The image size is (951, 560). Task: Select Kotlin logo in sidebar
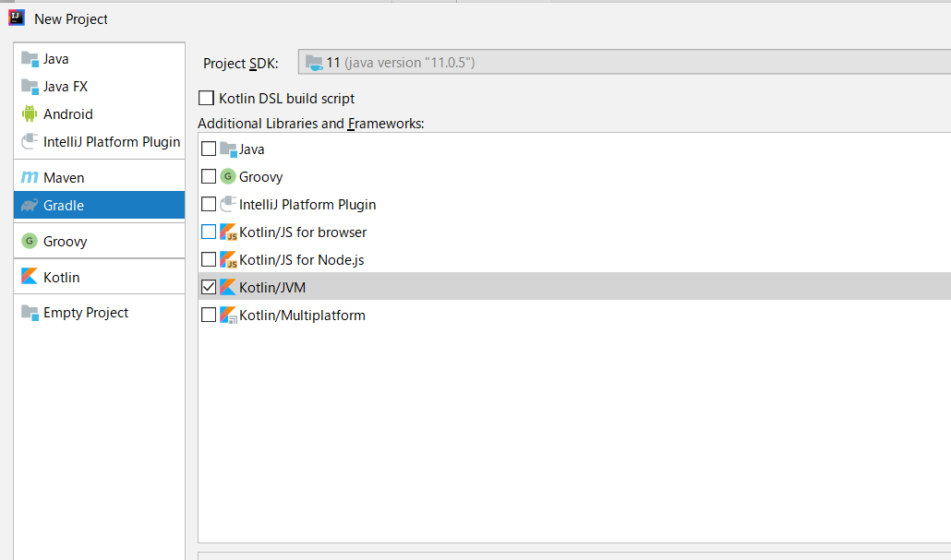point(30,277)
